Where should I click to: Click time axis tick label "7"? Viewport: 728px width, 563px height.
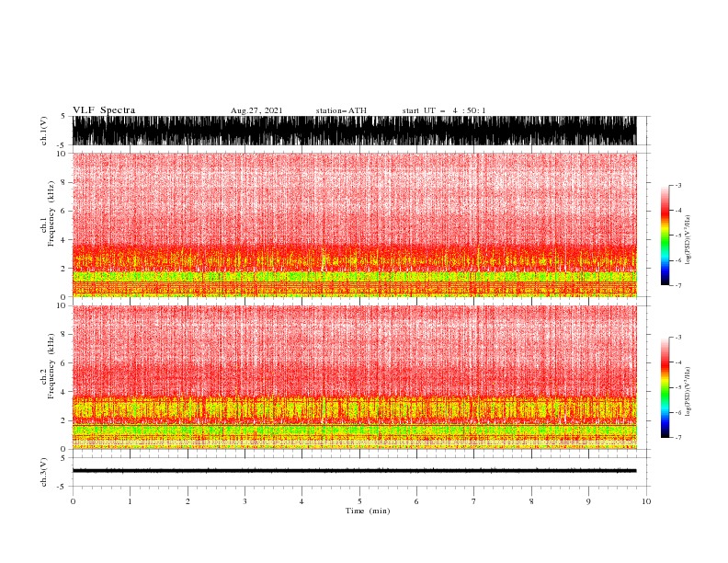(474, 501)
